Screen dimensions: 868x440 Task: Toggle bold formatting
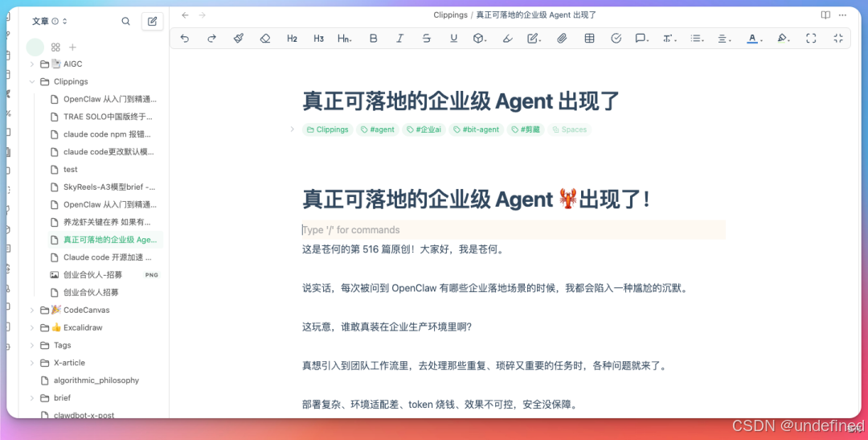373,39
